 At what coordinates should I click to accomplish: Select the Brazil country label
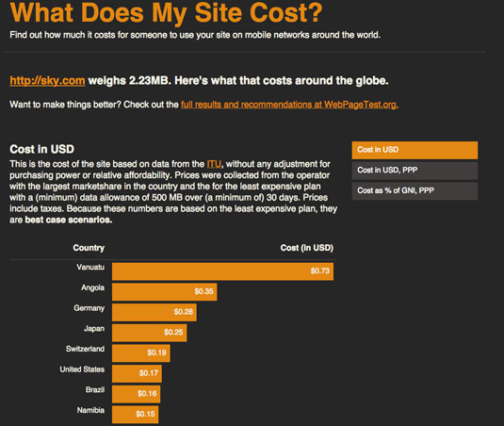tap(95, 389)
